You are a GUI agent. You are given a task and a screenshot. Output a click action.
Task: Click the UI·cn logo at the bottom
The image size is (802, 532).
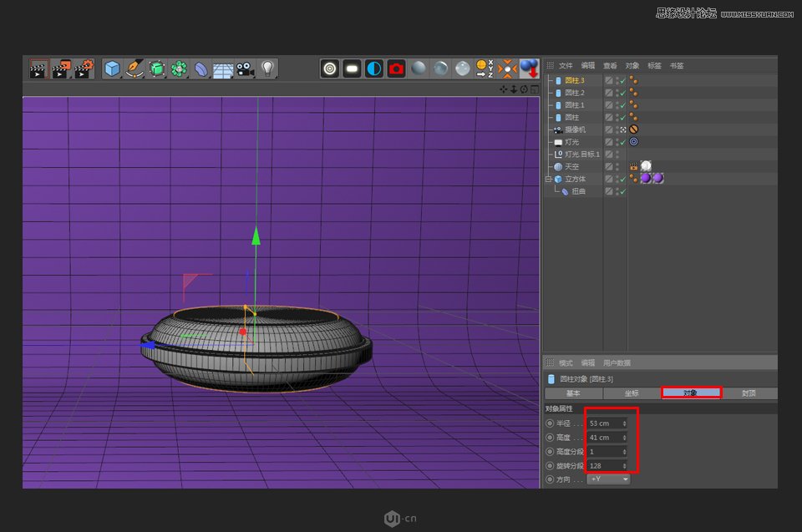(401, 516)
